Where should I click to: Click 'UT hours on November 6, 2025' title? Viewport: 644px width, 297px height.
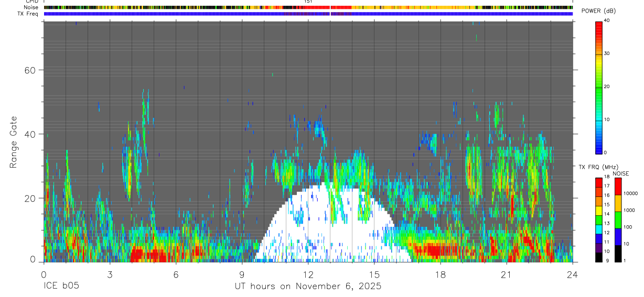coord(308,287)
